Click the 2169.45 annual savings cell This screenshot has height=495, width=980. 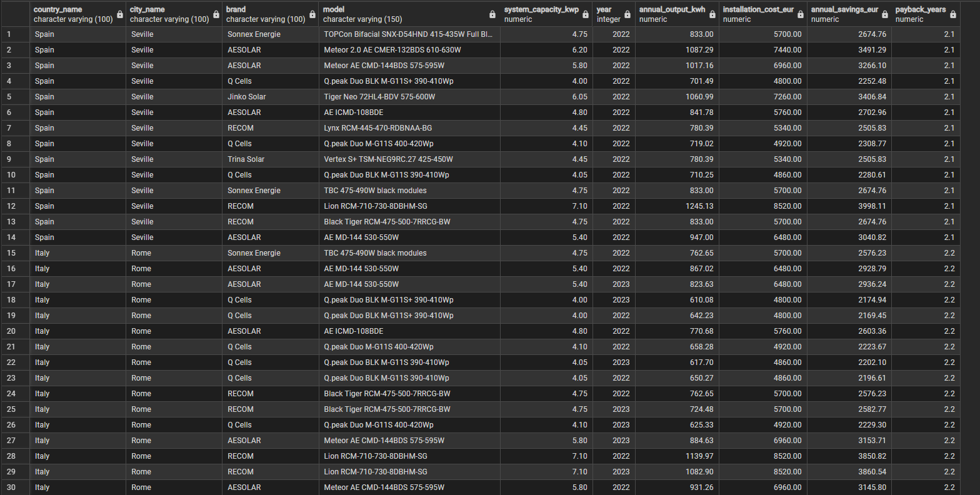click(849, 316)
